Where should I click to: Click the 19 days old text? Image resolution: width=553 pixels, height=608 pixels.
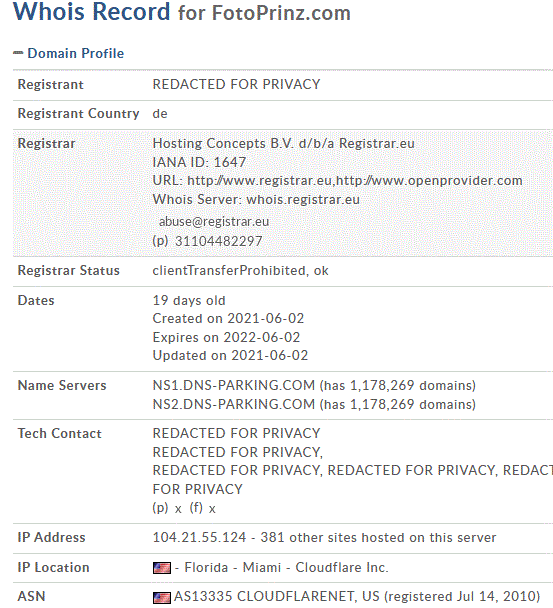[x=189, y=301]
